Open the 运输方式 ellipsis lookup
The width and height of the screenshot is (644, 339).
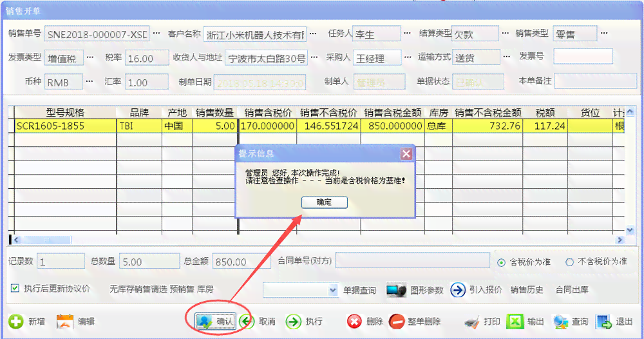(507, 57)
